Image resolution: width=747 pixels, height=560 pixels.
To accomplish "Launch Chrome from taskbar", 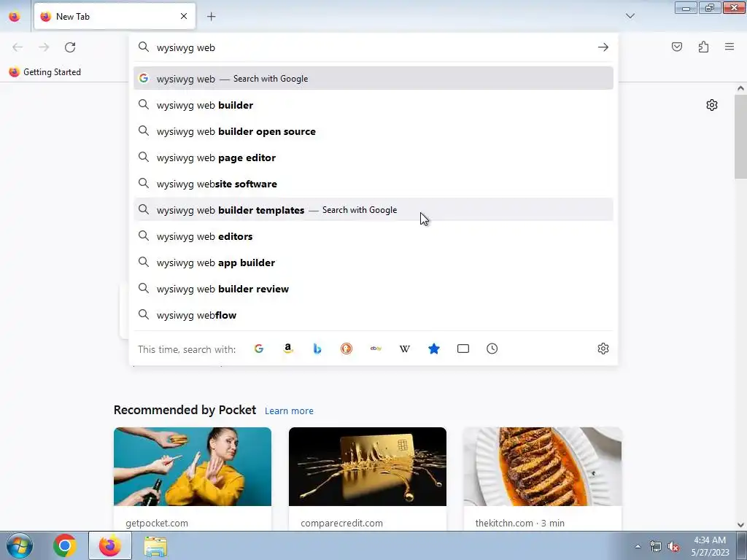I will (65, 545).
